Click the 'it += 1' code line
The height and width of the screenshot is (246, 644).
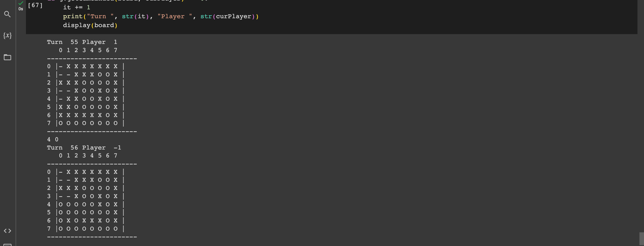click(77, 7)
